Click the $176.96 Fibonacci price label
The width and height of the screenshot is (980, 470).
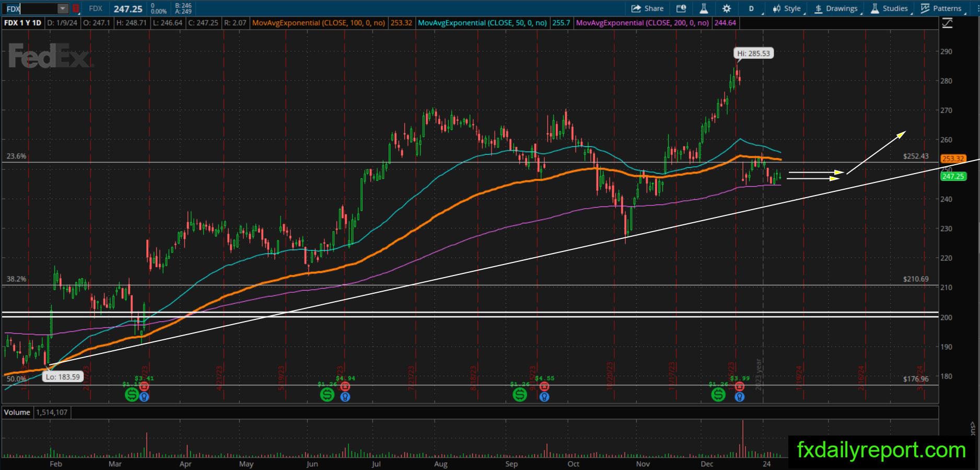(x=916, y=379)
